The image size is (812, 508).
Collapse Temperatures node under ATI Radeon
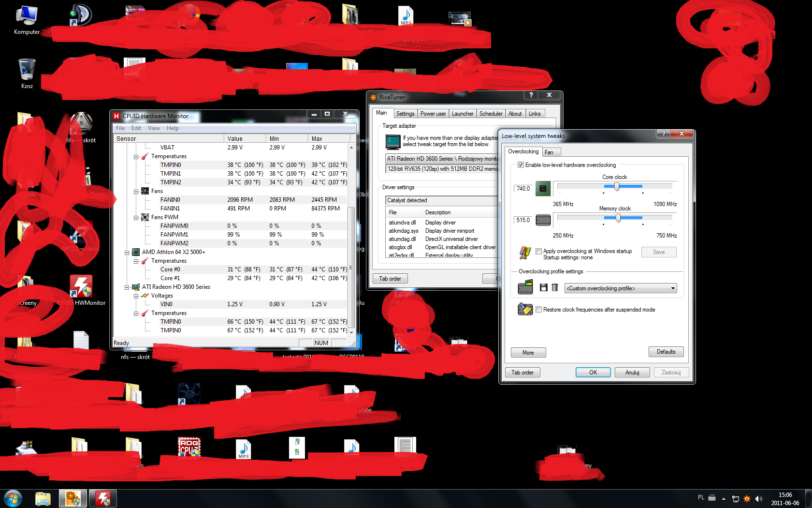click(x=136, y=314)
